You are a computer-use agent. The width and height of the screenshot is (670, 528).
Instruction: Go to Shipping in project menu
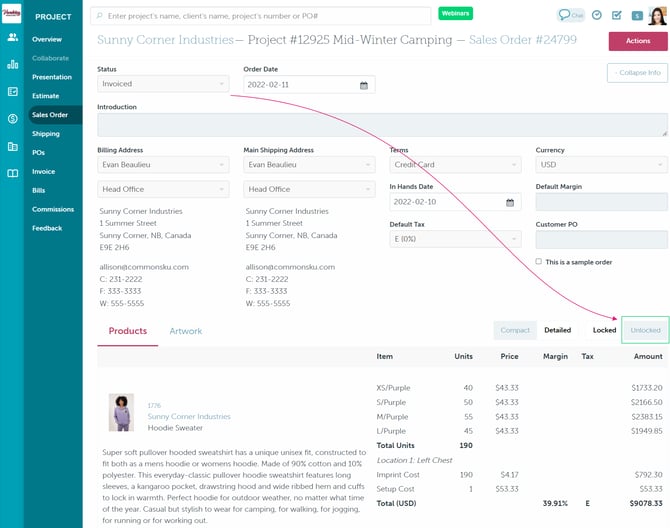click(46, 133)
